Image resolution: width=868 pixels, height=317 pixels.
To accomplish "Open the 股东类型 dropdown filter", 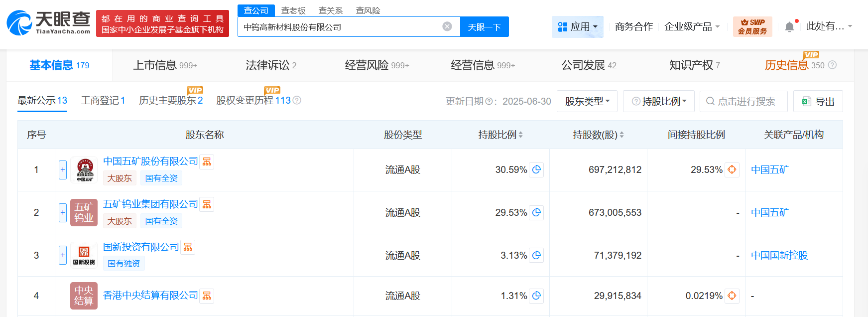I will [x=587, y=101].
